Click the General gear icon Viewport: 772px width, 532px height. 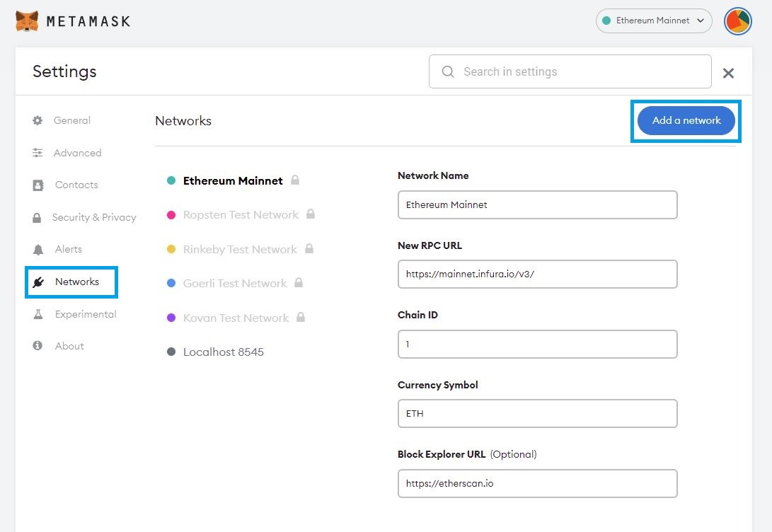[x=38, y=120]
